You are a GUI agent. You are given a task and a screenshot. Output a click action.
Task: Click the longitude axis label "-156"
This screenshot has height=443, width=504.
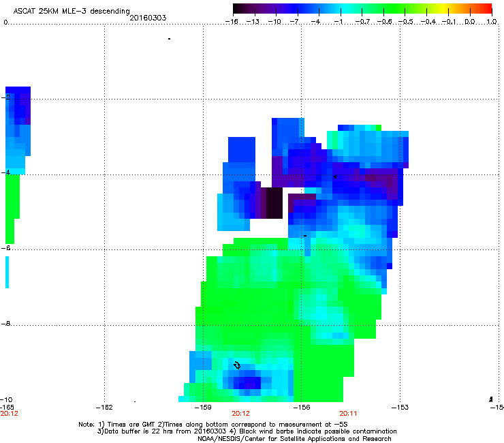click(x=302, y=408)
